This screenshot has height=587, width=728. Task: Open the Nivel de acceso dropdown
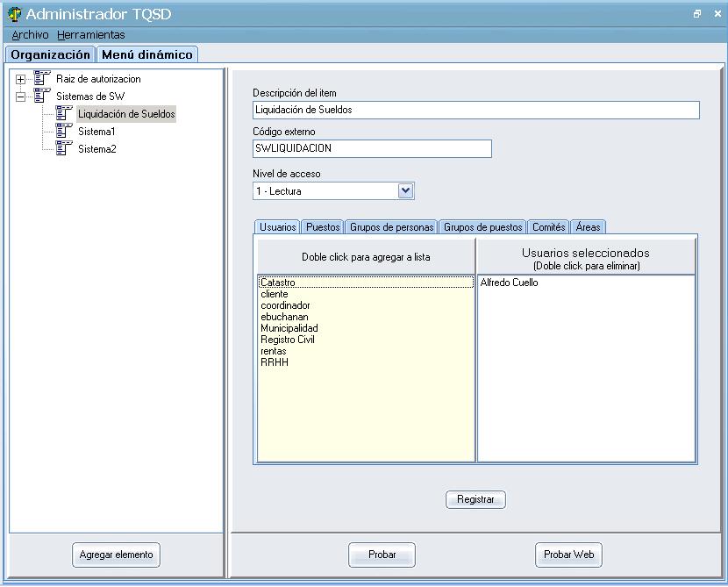pos(405,190)
